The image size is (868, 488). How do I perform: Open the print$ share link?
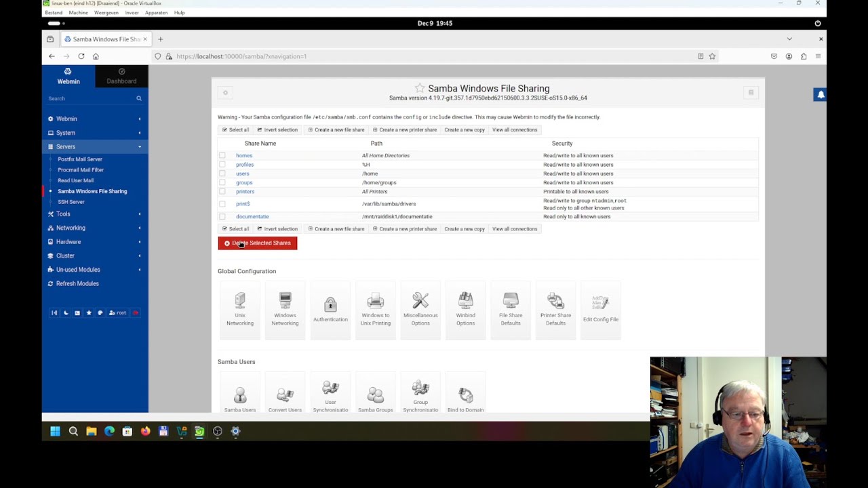coord(243,204)
